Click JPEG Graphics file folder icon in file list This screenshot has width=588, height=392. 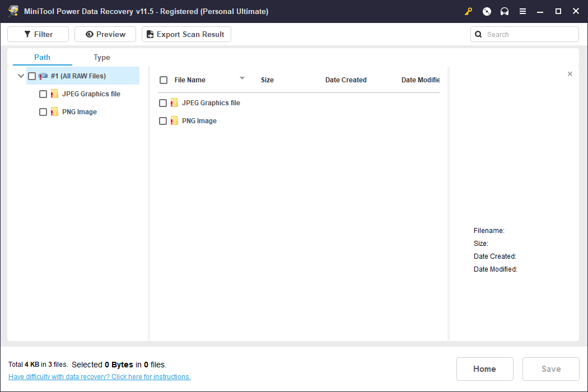tap(174, 103)
